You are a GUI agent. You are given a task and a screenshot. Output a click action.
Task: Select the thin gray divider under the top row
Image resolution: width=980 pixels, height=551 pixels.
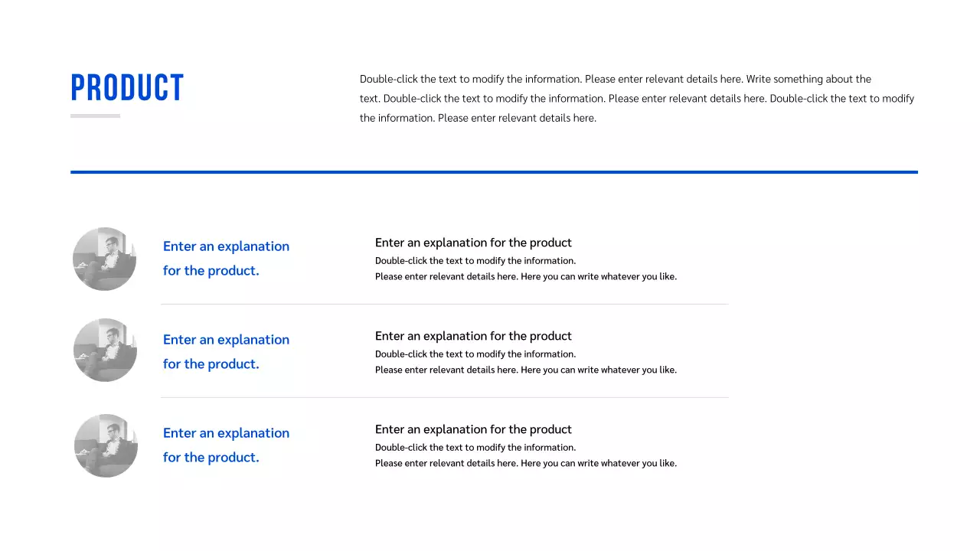(444, 304)
